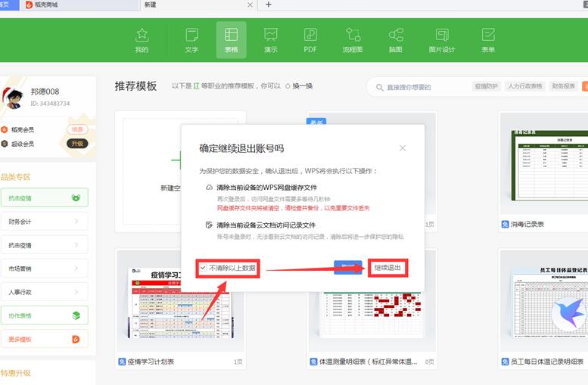Click the bear icon on green 抗击疫情 entry
Screen dimensions: 588x385
(x=76, y=197)
